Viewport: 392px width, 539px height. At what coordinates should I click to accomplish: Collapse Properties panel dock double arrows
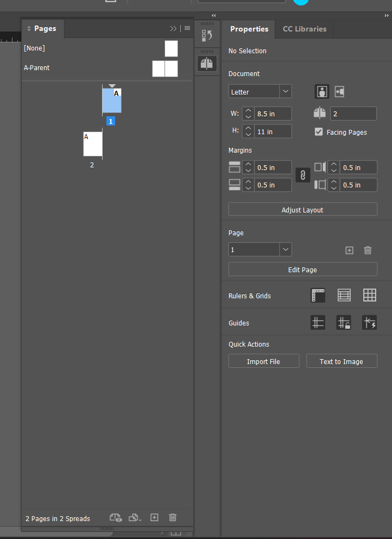coord(387,15)
